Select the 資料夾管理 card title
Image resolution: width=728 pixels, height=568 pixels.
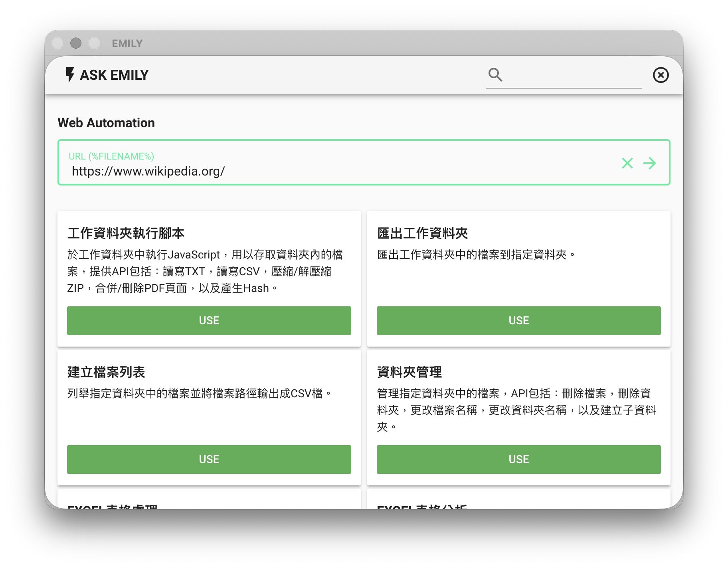pyautogui.click(x=409, y=372)
